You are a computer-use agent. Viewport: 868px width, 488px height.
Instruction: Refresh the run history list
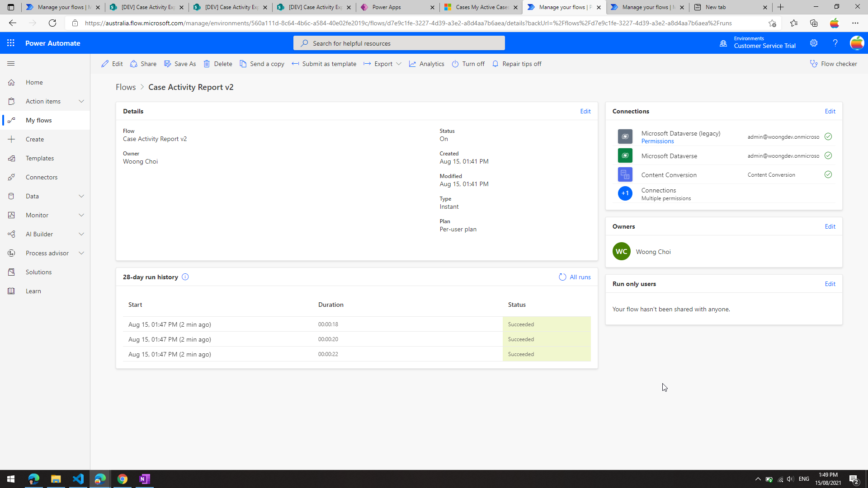pyautogui.click(x=562, y=277)
